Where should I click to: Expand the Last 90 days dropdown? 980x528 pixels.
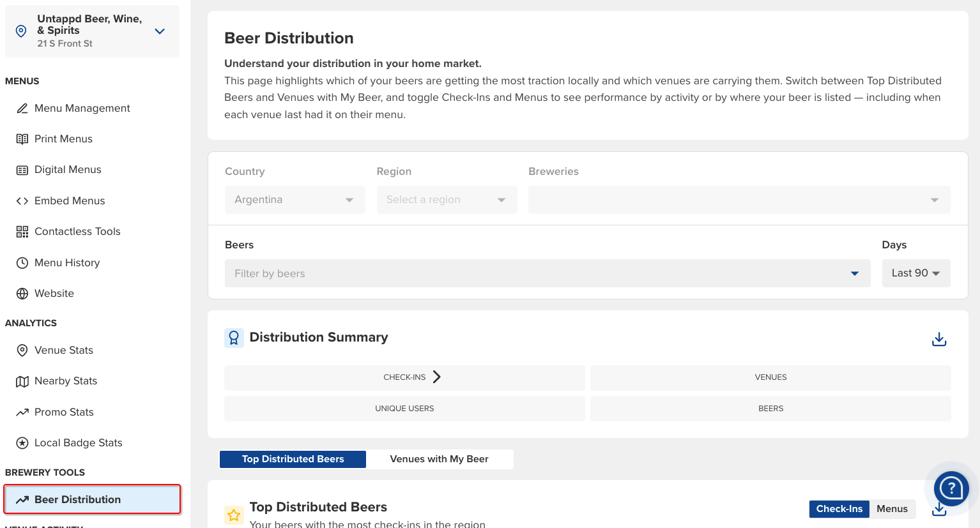[915, 273]
